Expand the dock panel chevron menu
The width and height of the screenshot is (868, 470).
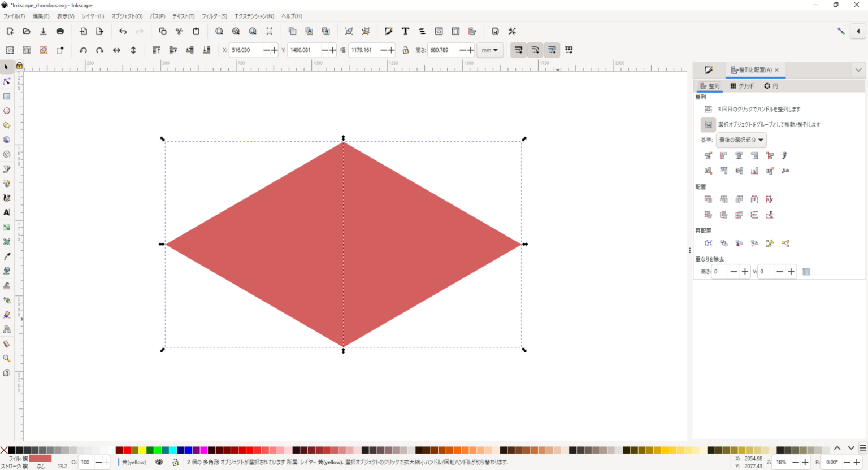tap(858, 70)
